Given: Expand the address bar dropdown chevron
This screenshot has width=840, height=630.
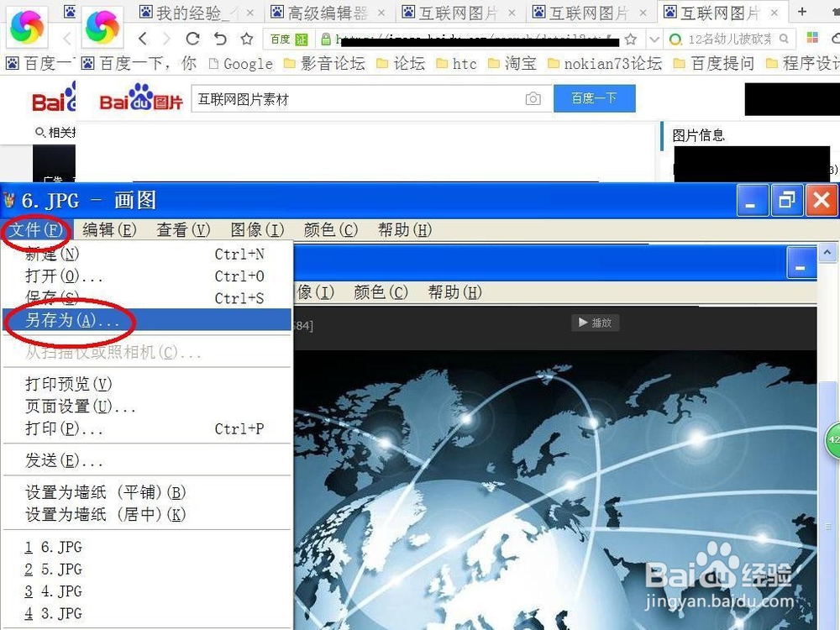Looking at the screenshot, I should tap(654, 39).
